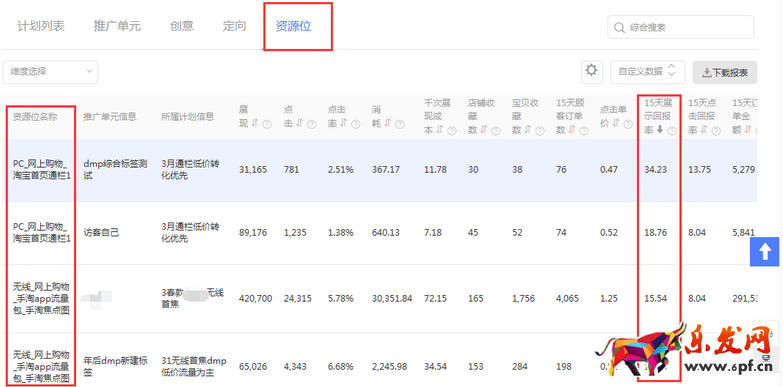This screenshot has width=783, height=387.
Task: Click impressions value 65,026
Action: (253, 367)
